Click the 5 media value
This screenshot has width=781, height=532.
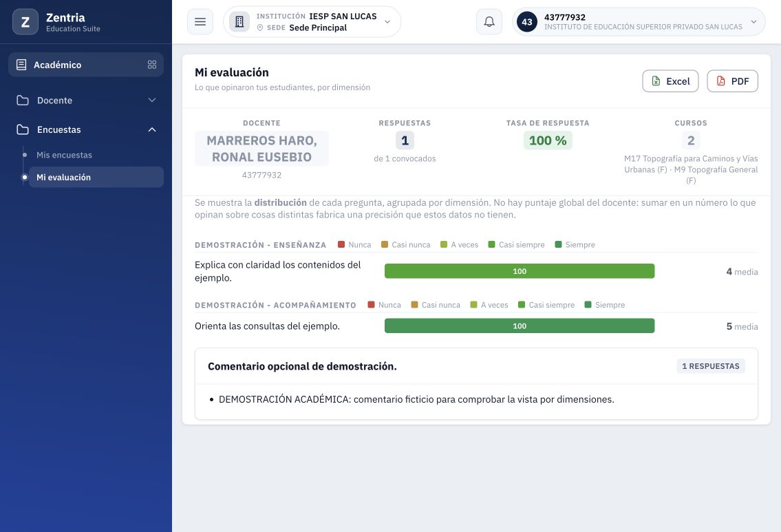[742, 327]
